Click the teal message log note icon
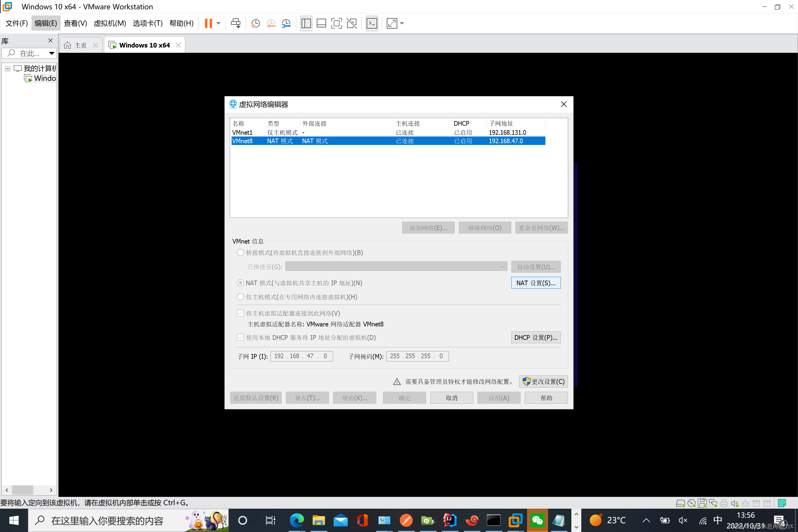The image size is (798, 532). pos(782,503)
